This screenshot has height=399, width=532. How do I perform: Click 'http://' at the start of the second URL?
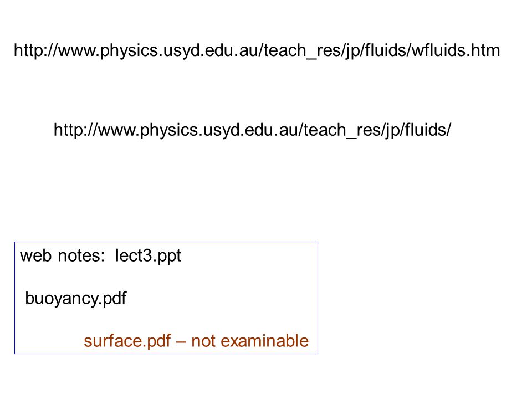click(76, 130)
